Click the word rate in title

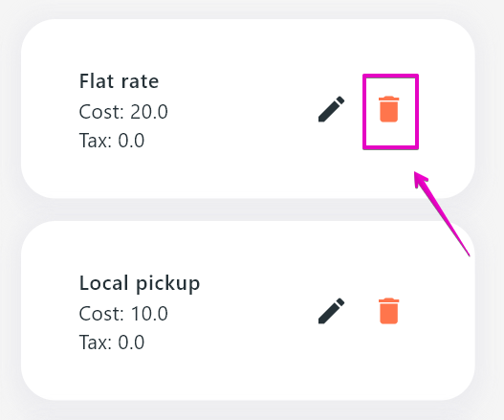140,81
